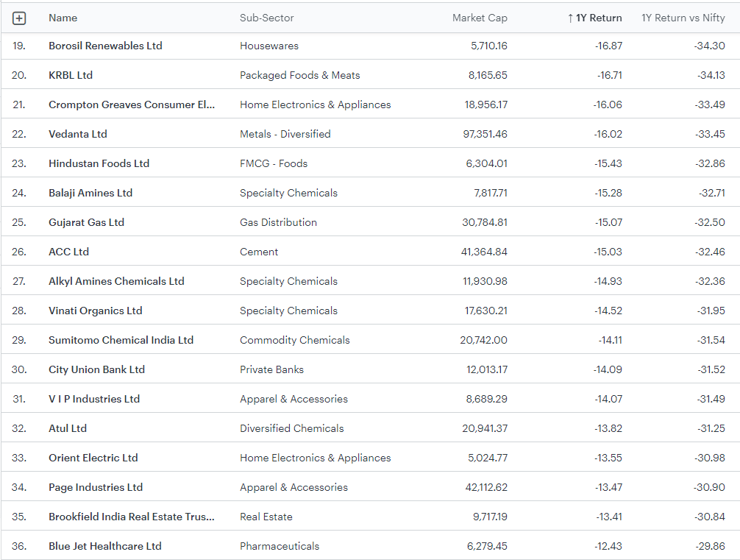Click Blue Jet return vs Nifty -29.86
740x560 pixels.
click(710, 546)
